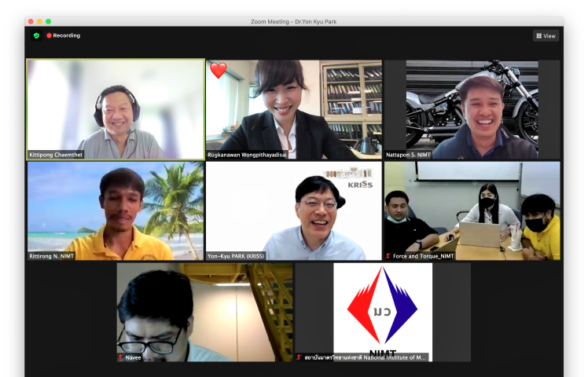Select the Force and Torque_NIMT video tile
Viewport: 588px width, 377px height.
click(472, 210)
